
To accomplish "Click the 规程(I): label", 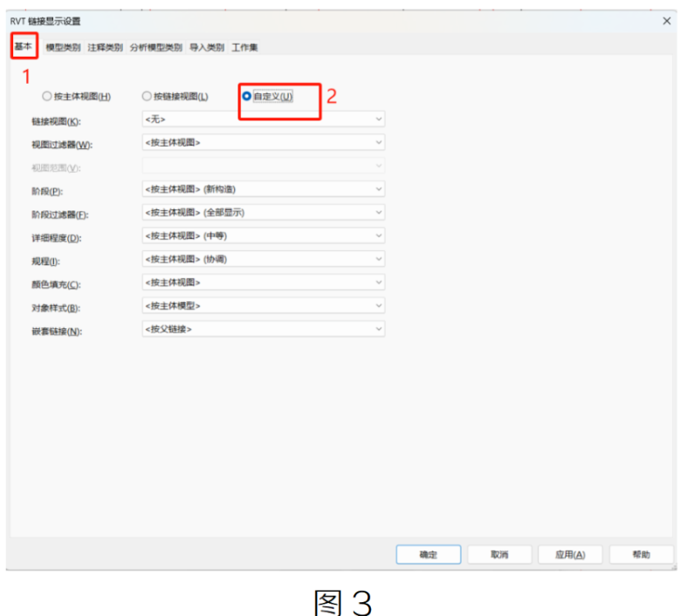I will coord(45,262).
